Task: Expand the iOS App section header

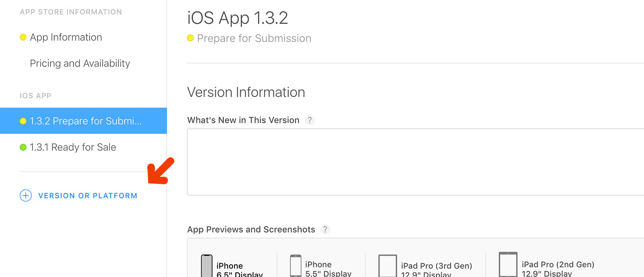Action: pyautogui.click(x=35, y=96)
